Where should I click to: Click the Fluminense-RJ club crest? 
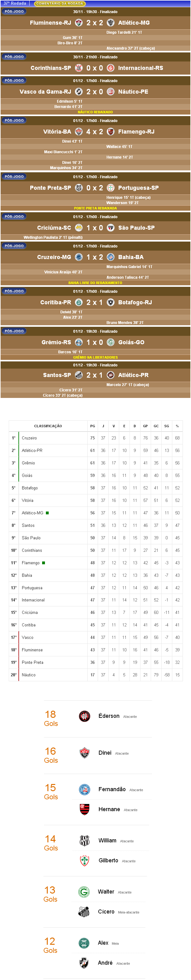[x=79, y=23]
